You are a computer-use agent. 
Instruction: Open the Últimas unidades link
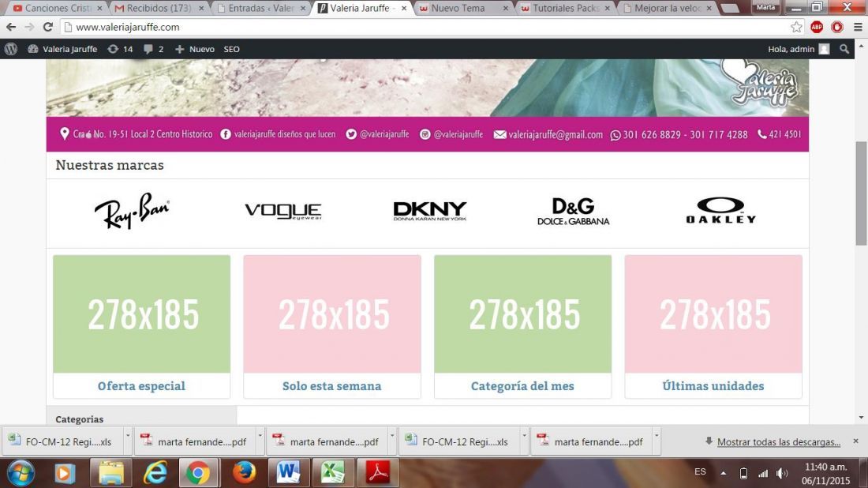(x=713, y=385)
